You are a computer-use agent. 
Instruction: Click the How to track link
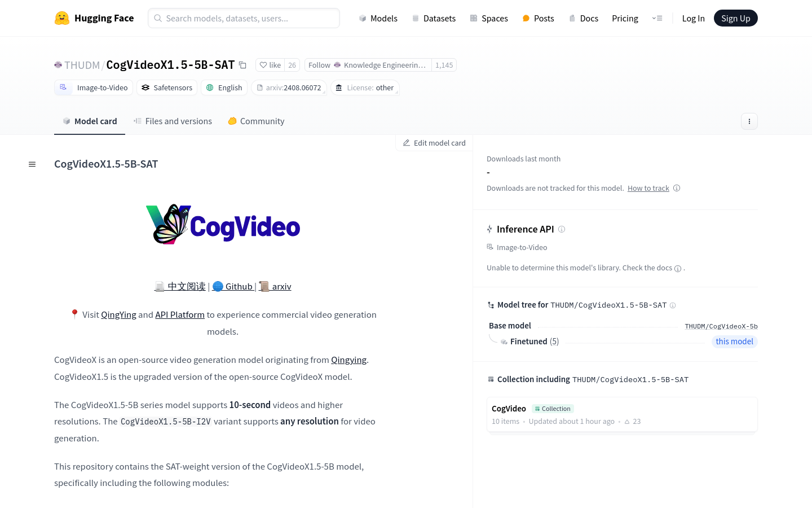pyautogui.click(x=648, y=188)
